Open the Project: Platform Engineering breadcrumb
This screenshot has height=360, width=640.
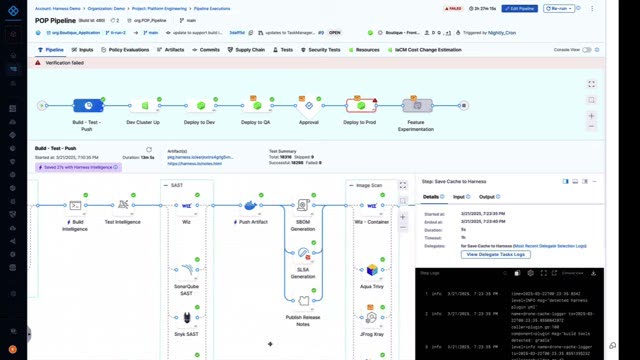(x=159, y=9)
